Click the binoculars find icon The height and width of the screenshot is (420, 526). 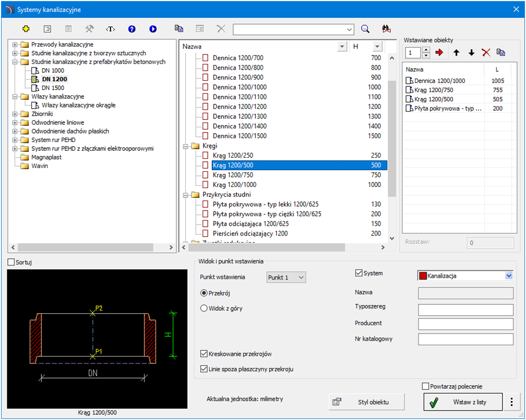pos(387,29)
